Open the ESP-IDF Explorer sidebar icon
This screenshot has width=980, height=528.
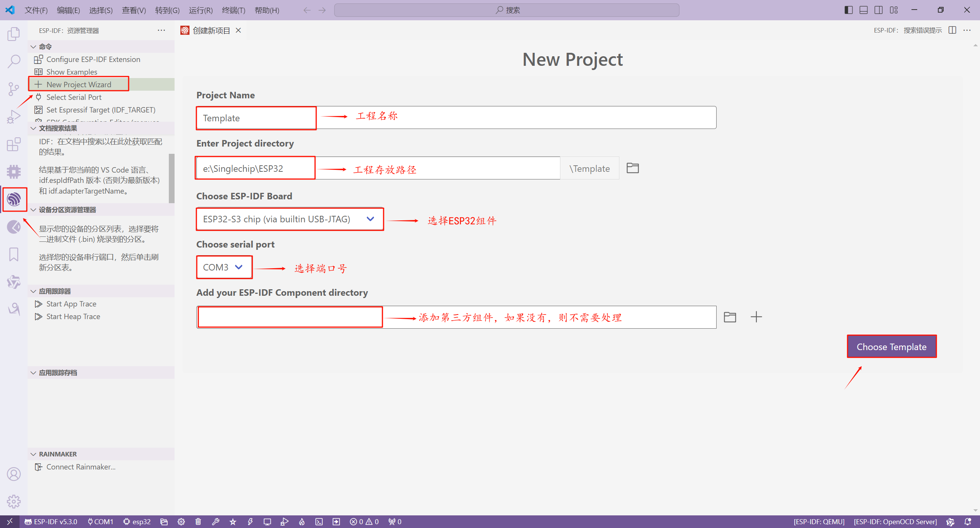14,199
